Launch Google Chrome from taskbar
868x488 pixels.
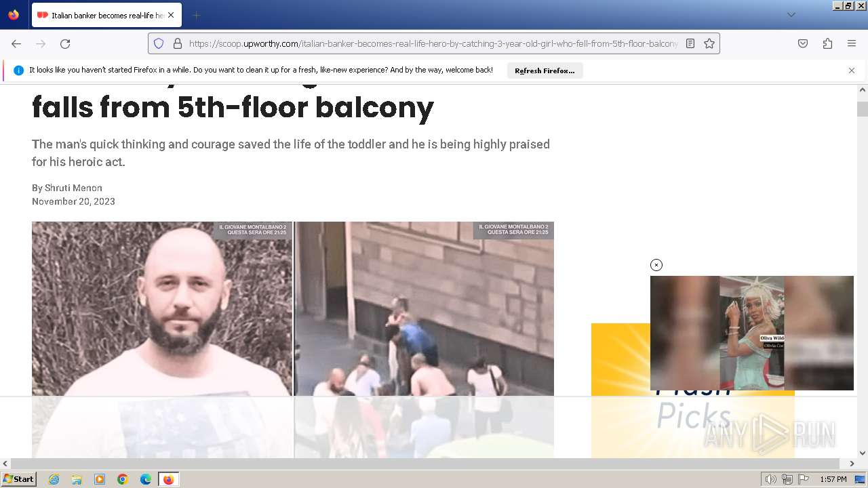click(x=123, y=479)
